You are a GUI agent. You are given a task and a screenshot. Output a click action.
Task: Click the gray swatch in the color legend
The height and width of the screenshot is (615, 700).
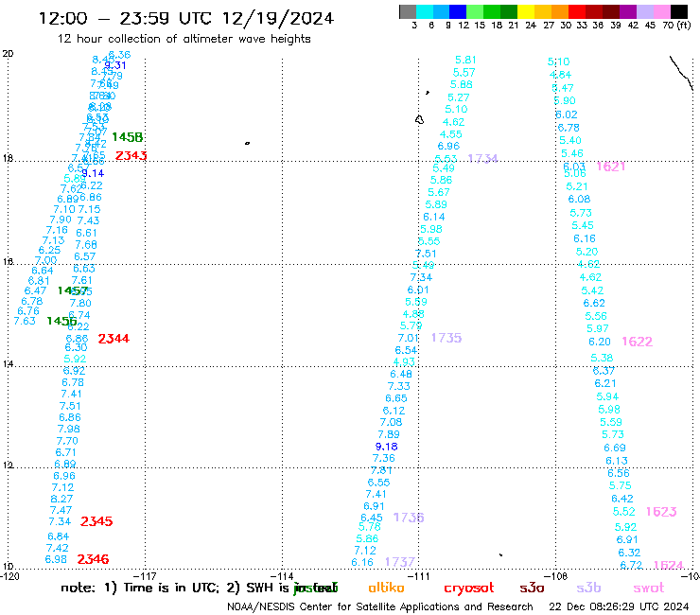click(x=408, y=11)
